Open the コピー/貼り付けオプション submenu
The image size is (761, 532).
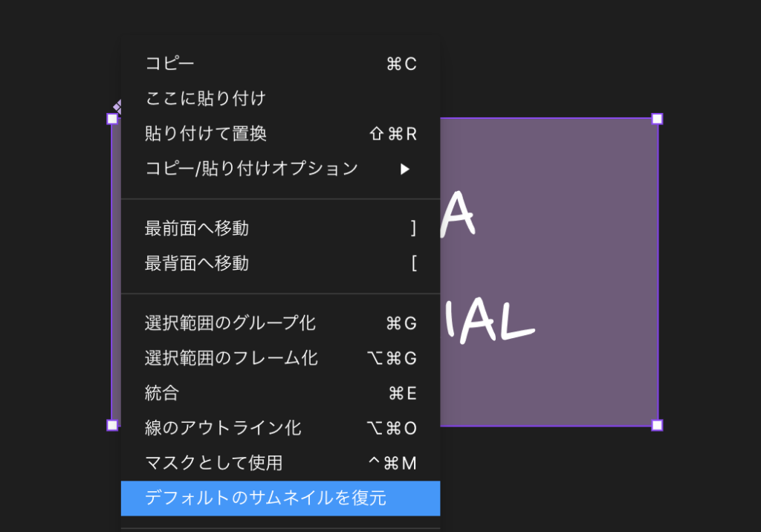(251, 169)
